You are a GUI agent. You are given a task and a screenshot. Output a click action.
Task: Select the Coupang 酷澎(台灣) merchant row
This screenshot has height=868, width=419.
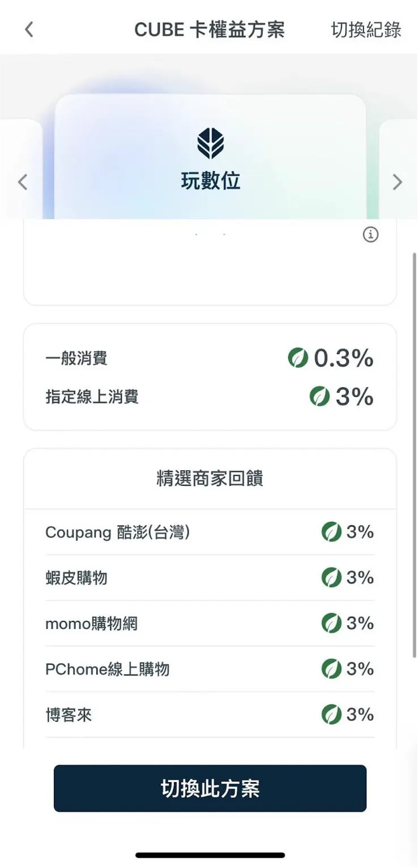(209, 532)
